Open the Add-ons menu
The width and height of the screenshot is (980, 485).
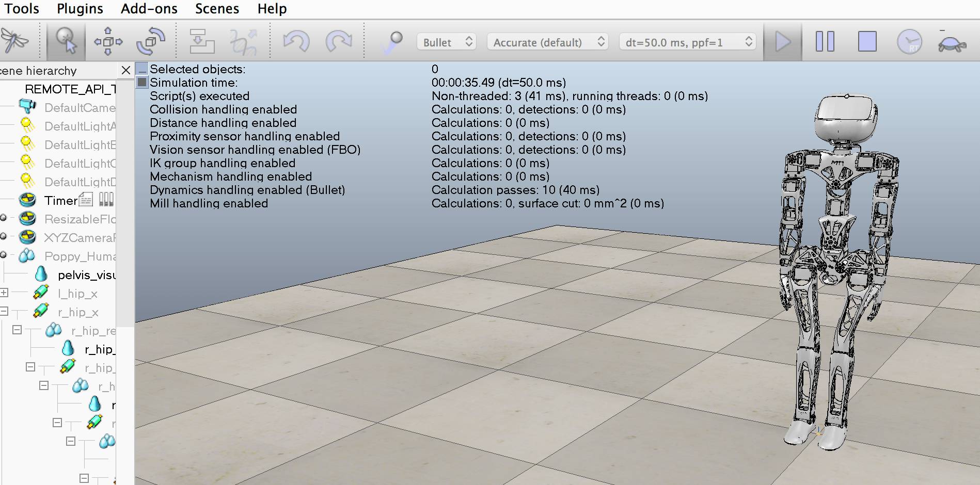point(149,8)
